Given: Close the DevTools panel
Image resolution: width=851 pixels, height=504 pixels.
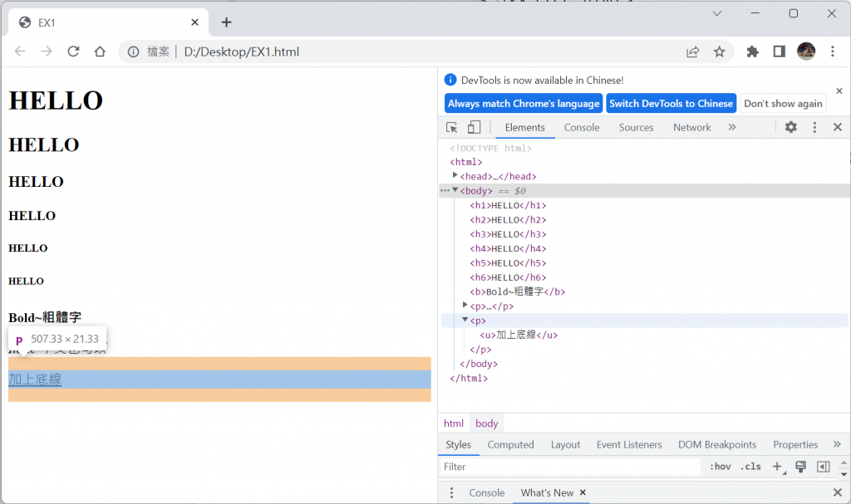Looking at the screenshot, I should [x=838, y=127].
